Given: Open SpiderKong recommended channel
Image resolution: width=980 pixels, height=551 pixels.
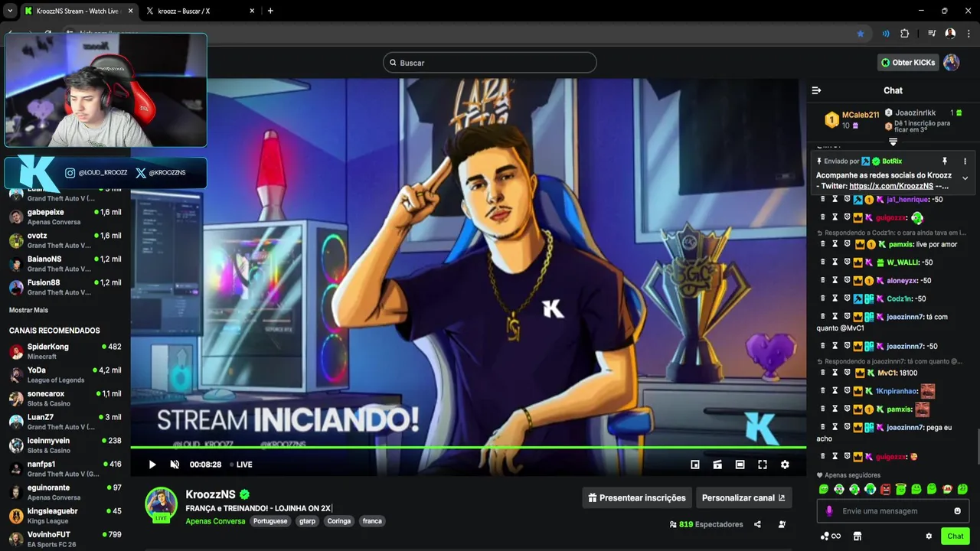Looking at the screenshot, I should 65,351.
